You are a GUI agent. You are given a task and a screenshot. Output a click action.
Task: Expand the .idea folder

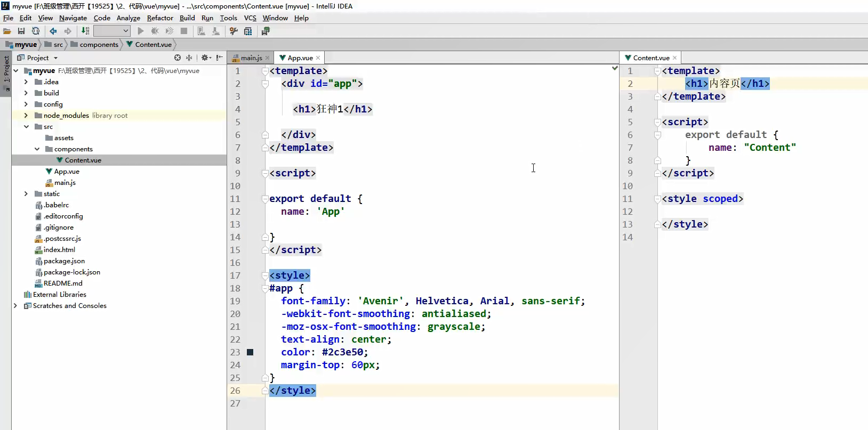tap(26, 82)
